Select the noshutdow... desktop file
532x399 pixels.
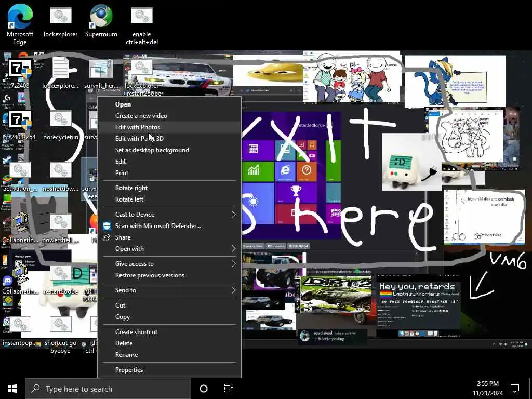click(60, 177)
